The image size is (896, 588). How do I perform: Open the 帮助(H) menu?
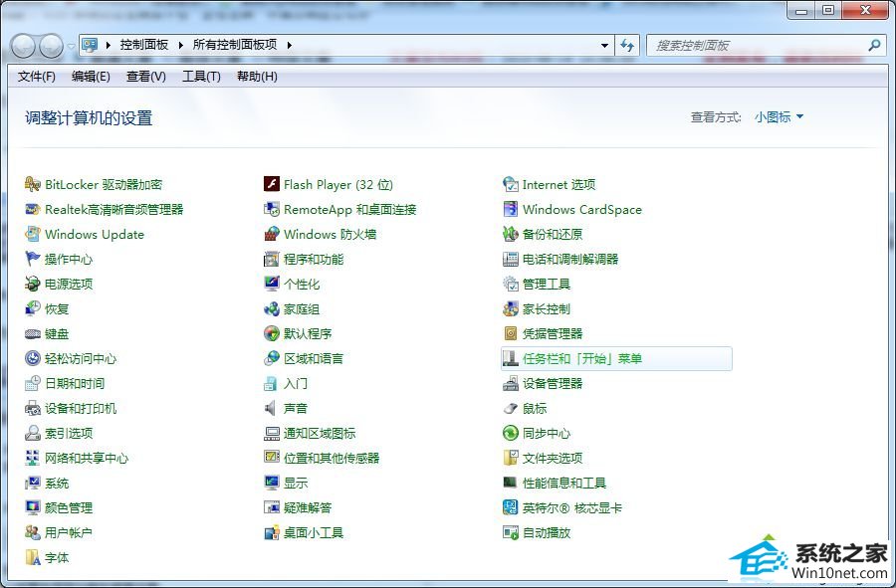click(x=257, y=77)
